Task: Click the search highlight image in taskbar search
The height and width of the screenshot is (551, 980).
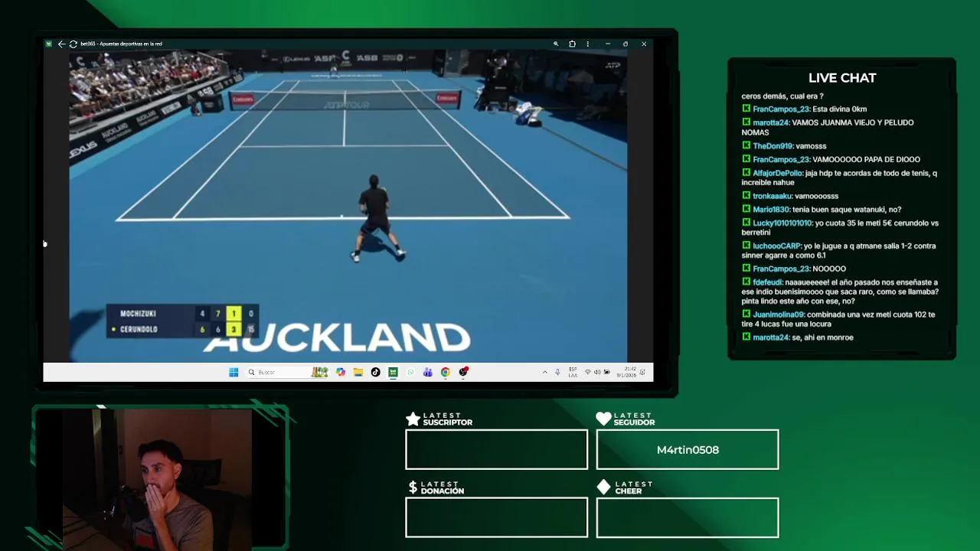Action: click(x=320, y=372)
